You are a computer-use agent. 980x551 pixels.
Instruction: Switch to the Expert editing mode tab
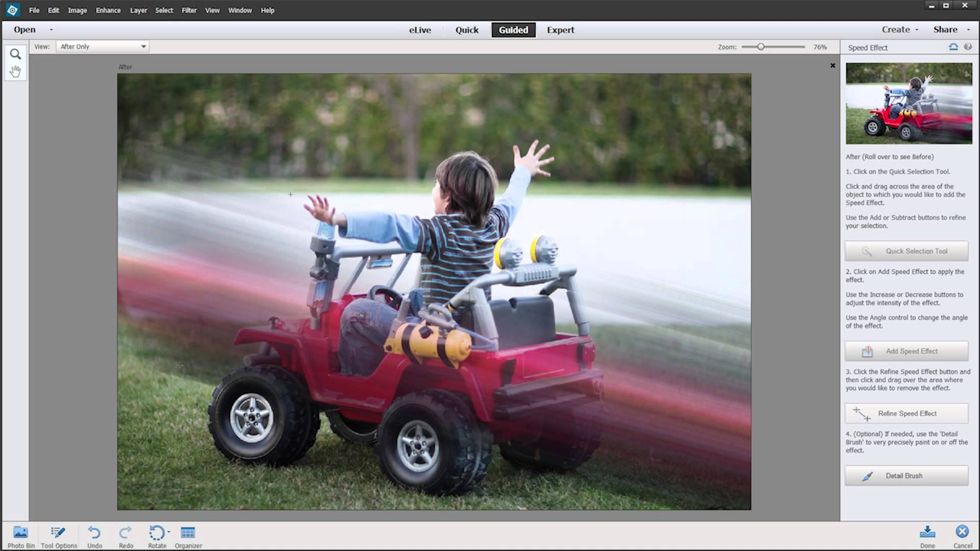pyautogui.click(x=560, y=30)
